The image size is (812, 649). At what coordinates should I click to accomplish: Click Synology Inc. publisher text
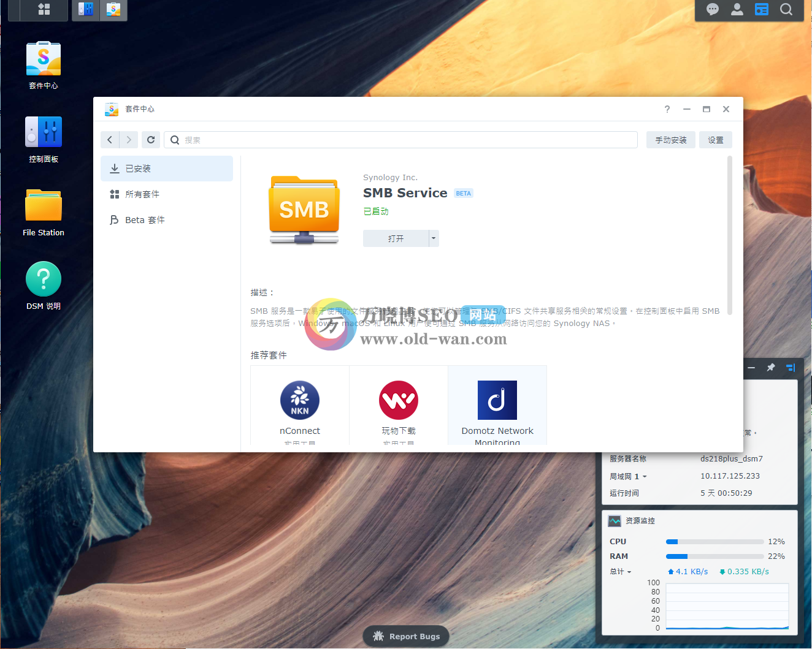[x=390, y=178]
